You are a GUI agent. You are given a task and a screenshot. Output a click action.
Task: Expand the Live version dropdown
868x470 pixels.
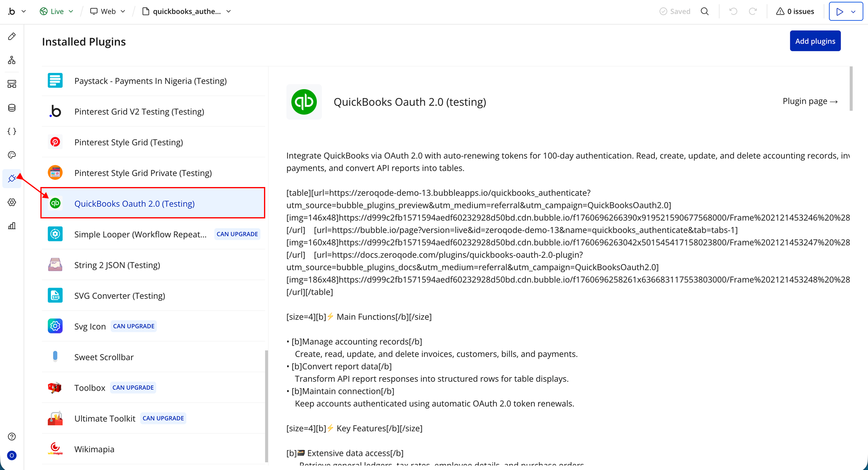click(x=57, y=11)
